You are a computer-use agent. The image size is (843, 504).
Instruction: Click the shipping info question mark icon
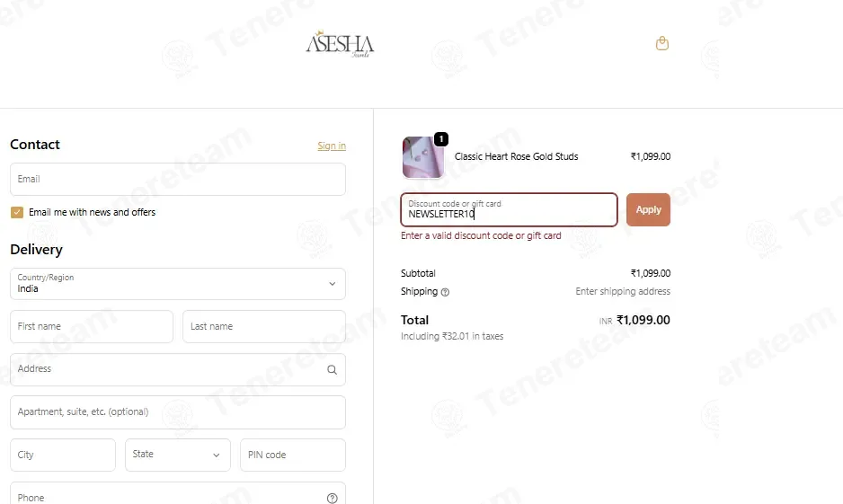click(445, 292)
